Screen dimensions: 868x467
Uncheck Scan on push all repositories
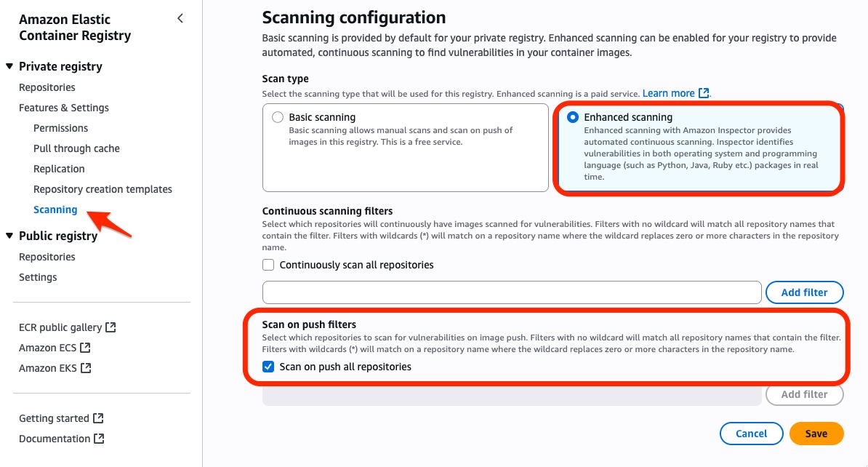pos(268,367)
